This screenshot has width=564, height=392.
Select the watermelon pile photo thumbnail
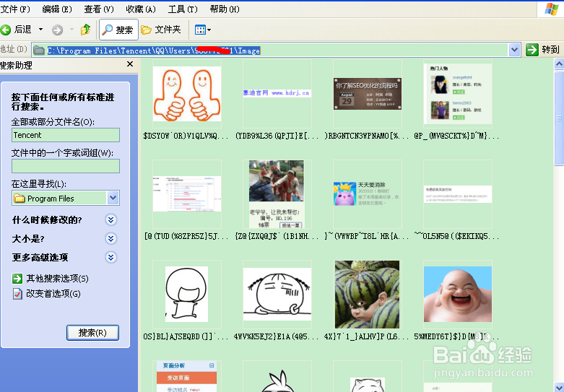pos(368,294)
